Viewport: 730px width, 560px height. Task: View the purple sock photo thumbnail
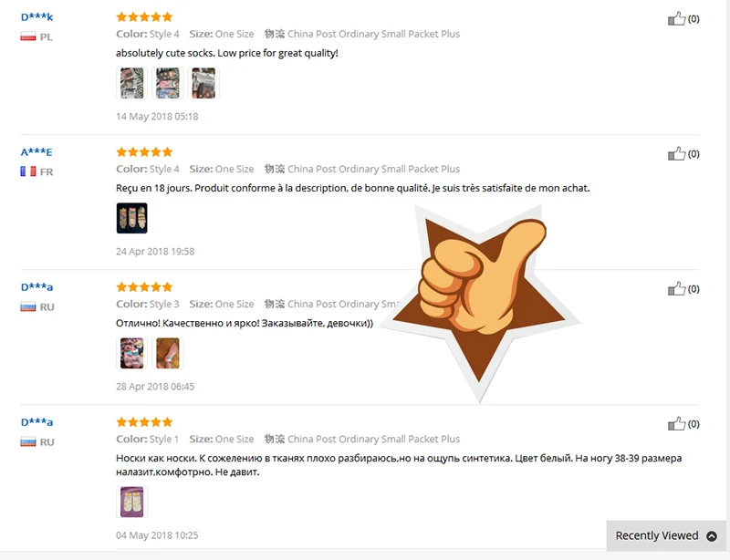[131, 502]
